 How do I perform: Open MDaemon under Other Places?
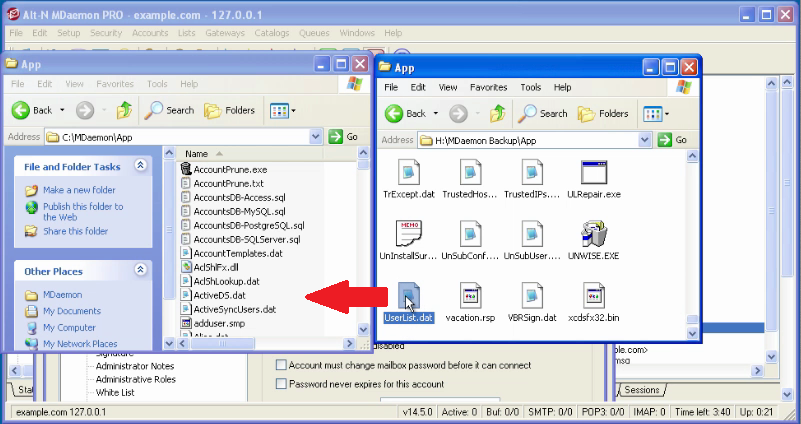click(62, 295)
